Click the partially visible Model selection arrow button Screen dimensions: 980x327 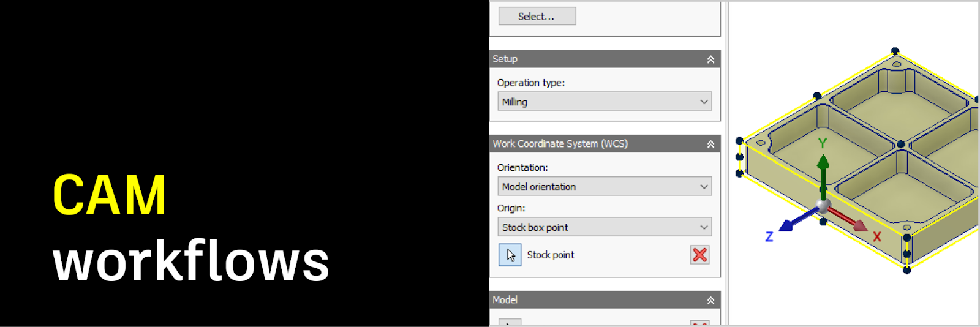pos(510,323)
